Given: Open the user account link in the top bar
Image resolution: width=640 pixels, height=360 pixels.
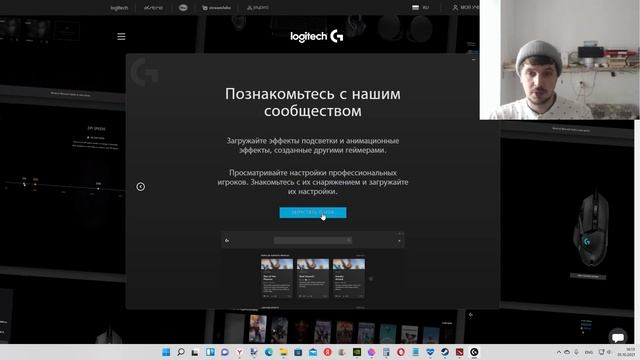Looking at the screenshot, I should click(x=465, y=7).
